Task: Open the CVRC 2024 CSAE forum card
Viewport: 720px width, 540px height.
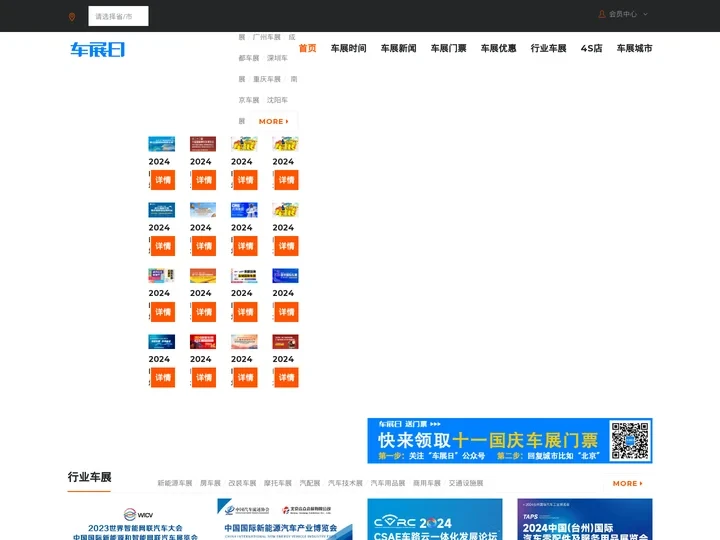Action: tap(435, 519)
